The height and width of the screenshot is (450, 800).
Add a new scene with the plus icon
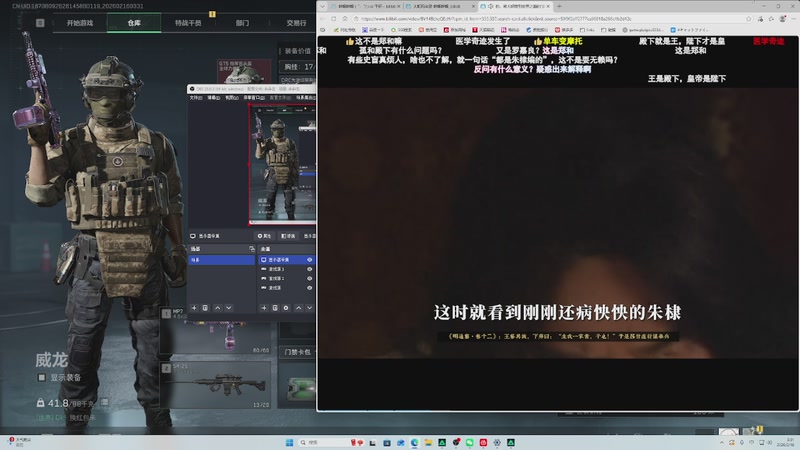pyautogui.click(x=194, y=308)
